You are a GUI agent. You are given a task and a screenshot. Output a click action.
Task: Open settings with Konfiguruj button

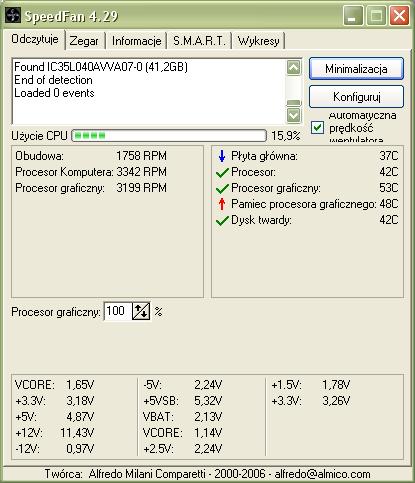[356, 97]
